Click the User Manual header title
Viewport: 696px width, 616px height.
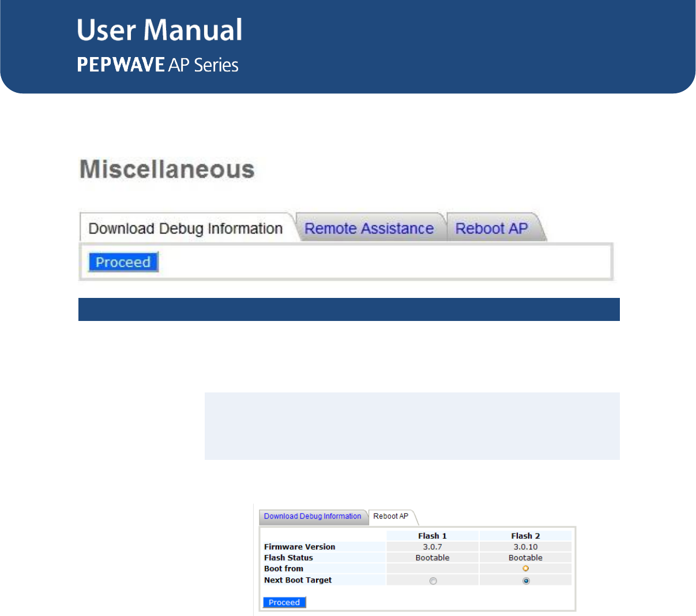160,30
